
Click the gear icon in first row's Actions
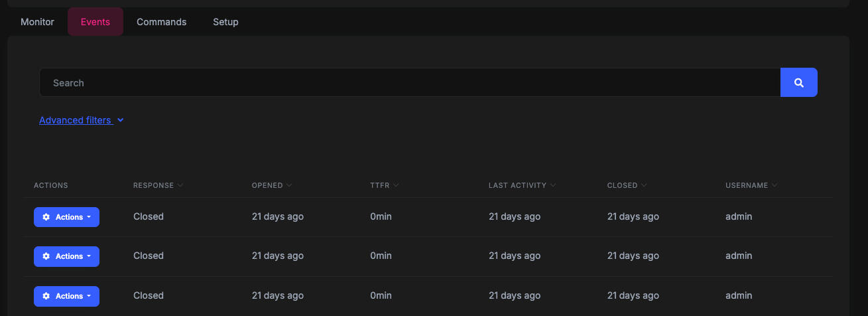click(x=46, y=217)
